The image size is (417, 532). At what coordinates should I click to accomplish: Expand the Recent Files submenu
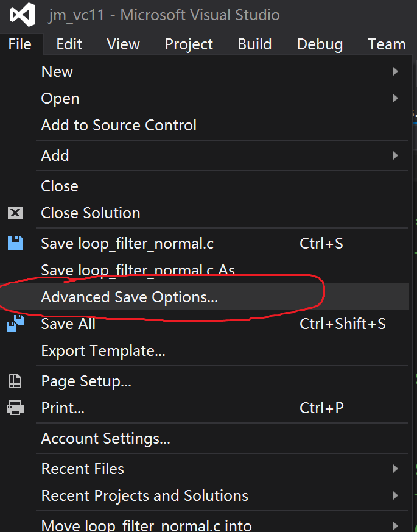tap(395, 469)
